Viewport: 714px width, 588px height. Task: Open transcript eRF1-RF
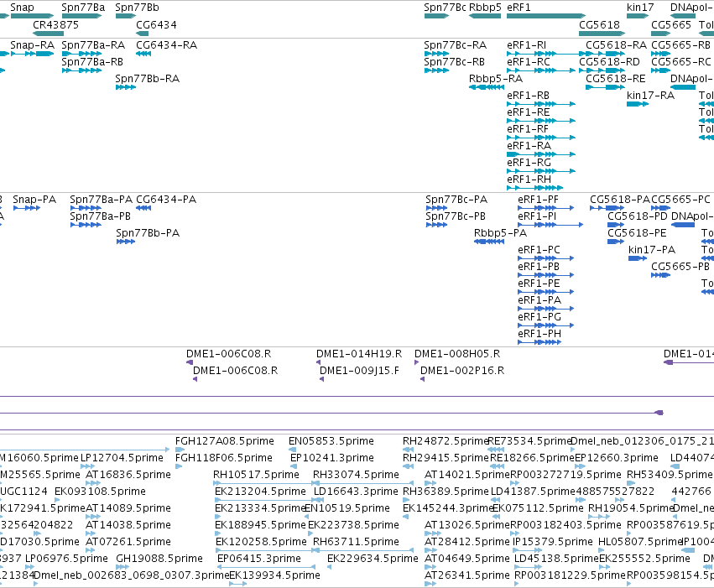click(x=541, y=138)
